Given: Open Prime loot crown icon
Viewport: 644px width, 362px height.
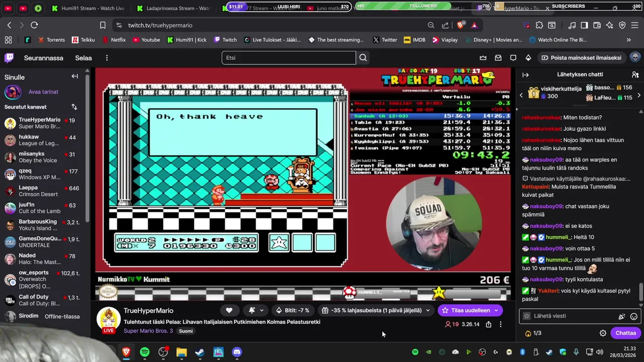Looking at the screenshot, I should (483, 58).
